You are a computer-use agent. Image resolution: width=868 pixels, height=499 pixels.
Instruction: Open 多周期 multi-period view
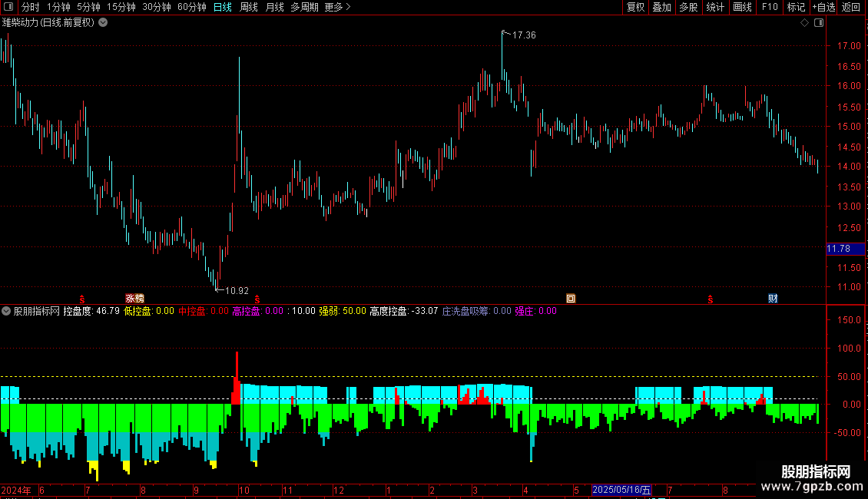click(304, 7)
